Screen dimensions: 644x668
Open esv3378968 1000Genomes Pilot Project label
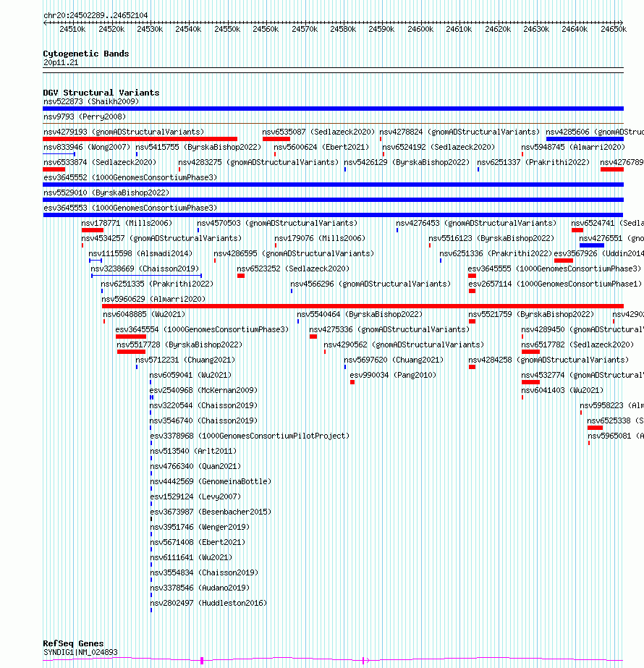(x=250, y=436)
